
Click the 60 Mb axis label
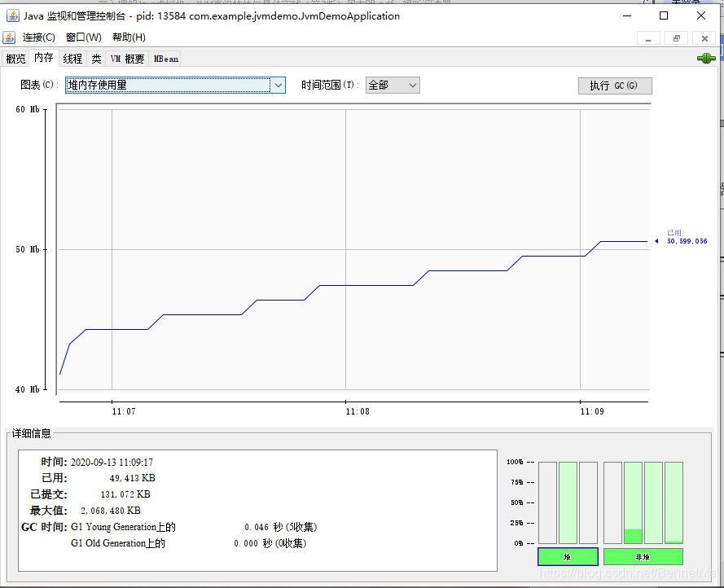27,109
